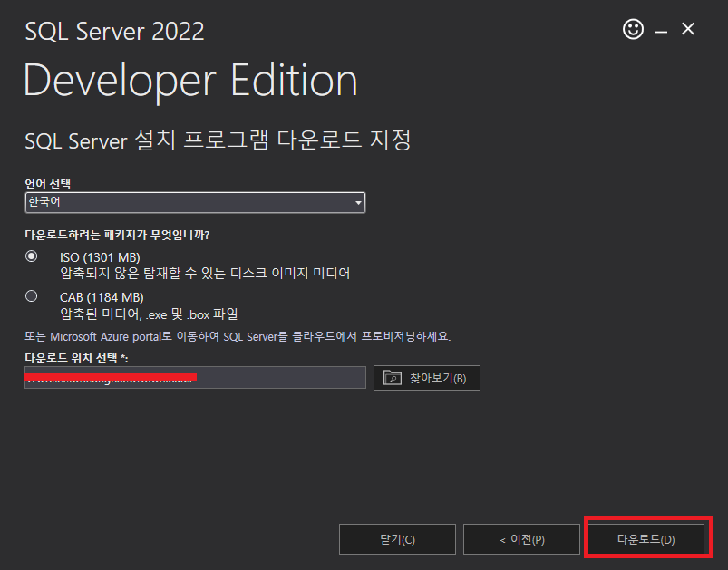Click the CAB description text 압축된 미디어, .exe 및 .box 파일
Viewport: 728px width, 570px height.
149,314
